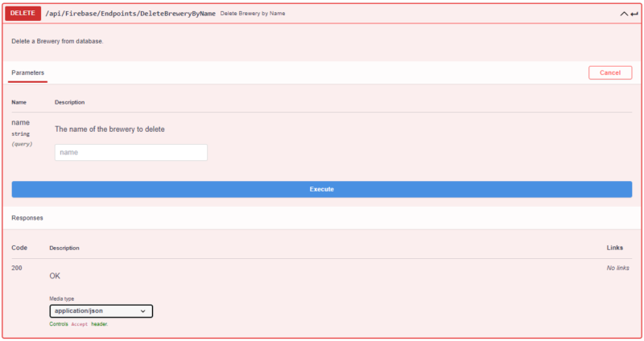644x341 pixels.
Task: Click 'The name of the brewery to delete' text
Action: tap(109, 129)
